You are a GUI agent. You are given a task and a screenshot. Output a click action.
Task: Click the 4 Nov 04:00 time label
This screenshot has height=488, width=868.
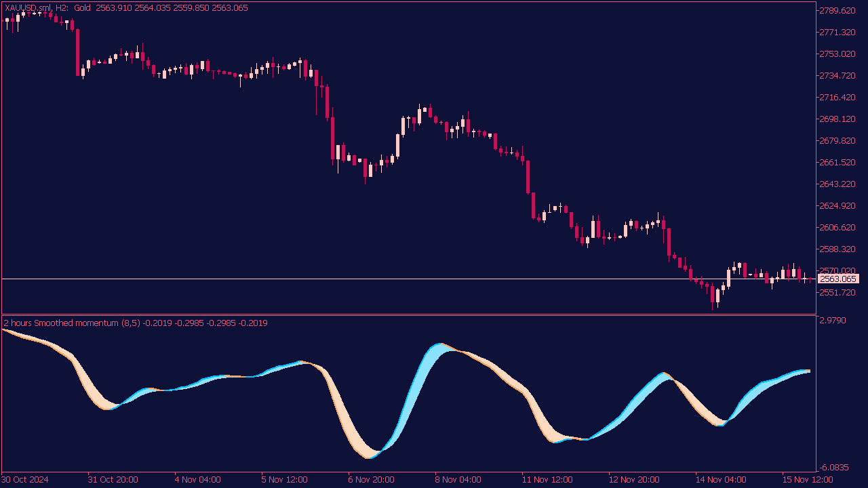pos(197,480)
